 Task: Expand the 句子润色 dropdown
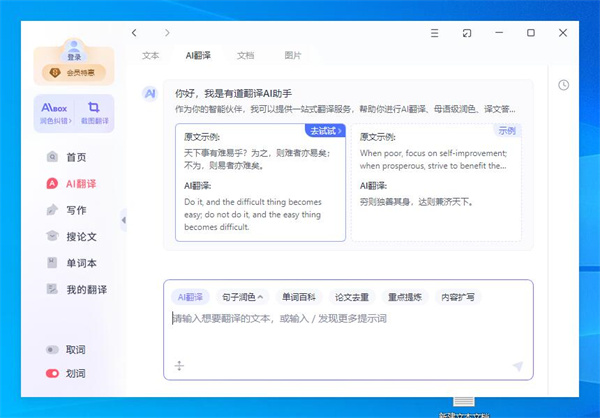click(x=242, y=297)
